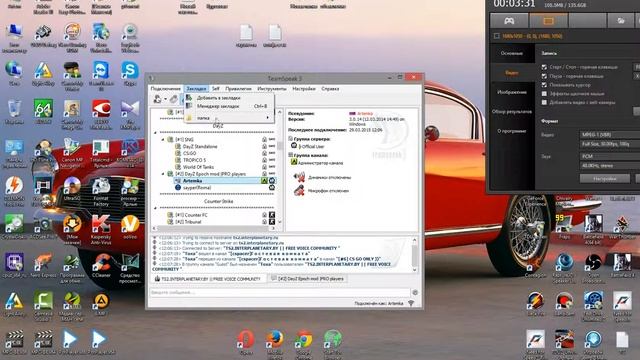Screen dimensions: 640x360
Task: Select the World Of Tanks channel
Action: point(198,167)
